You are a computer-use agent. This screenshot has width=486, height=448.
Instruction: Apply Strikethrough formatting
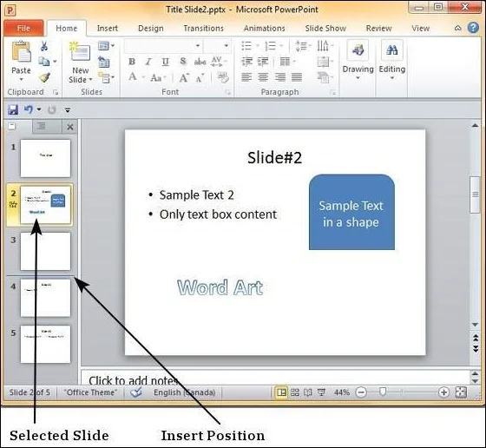click(x=200, y=62)
